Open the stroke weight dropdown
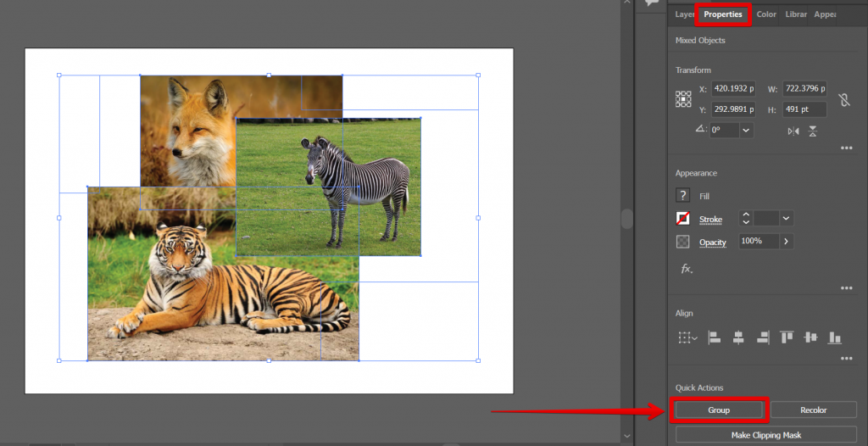868x446 pixels. coord(787,219)
